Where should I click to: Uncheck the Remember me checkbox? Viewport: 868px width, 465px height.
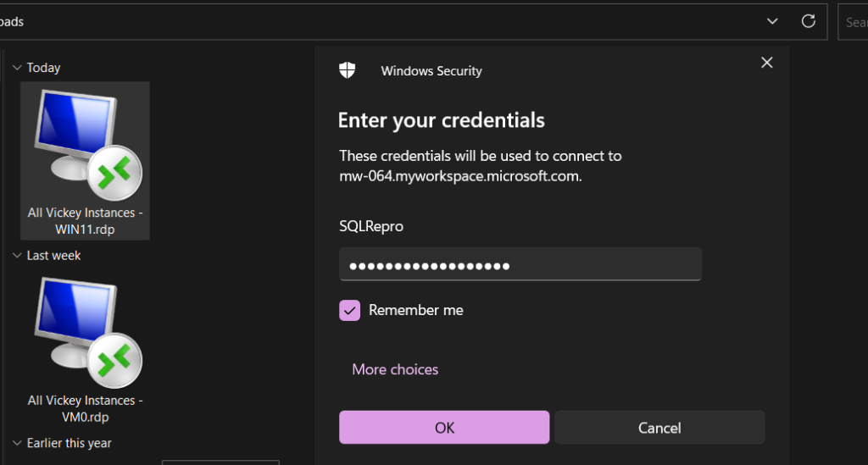pos(349,310)
